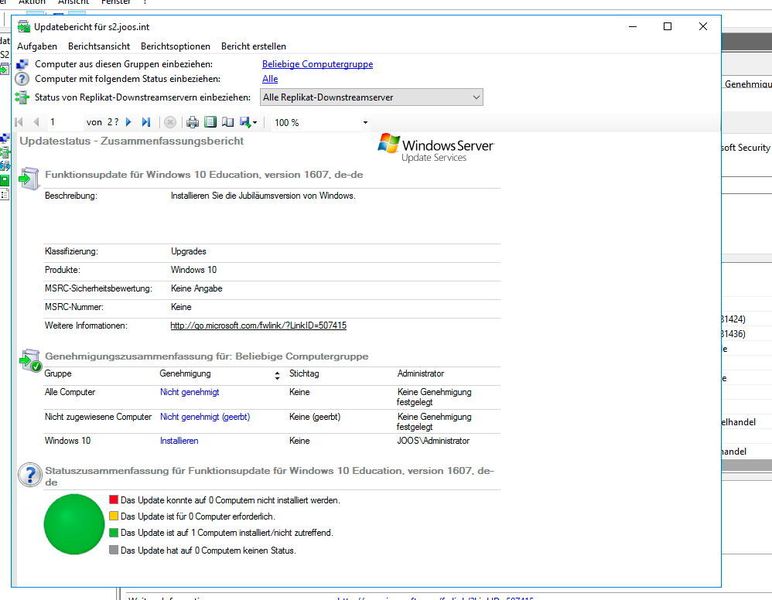The image size is (772, 600).
Task: Click the Funktionsupdate section icon
Action: click(x=29, y=178)
